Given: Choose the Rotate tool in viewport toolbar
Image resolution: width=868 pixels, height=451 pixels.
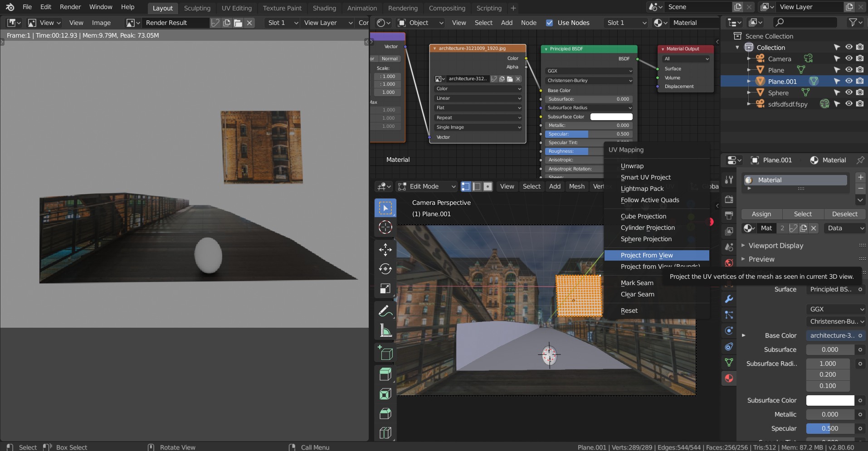Looking at the screenshot, I should point(385,269).
